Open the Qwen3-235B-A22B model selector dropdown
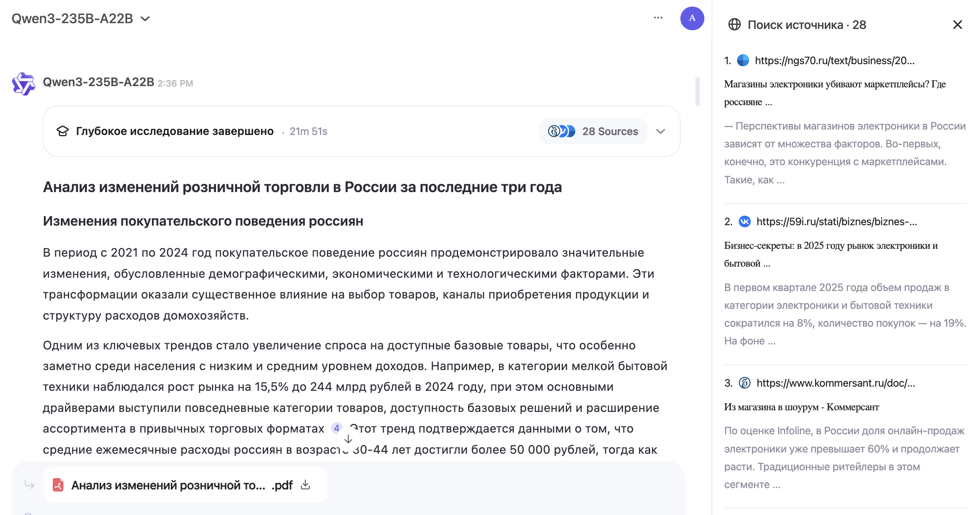Image resolution: width=980 pixels, height=515 pixels. pos(81,19)
